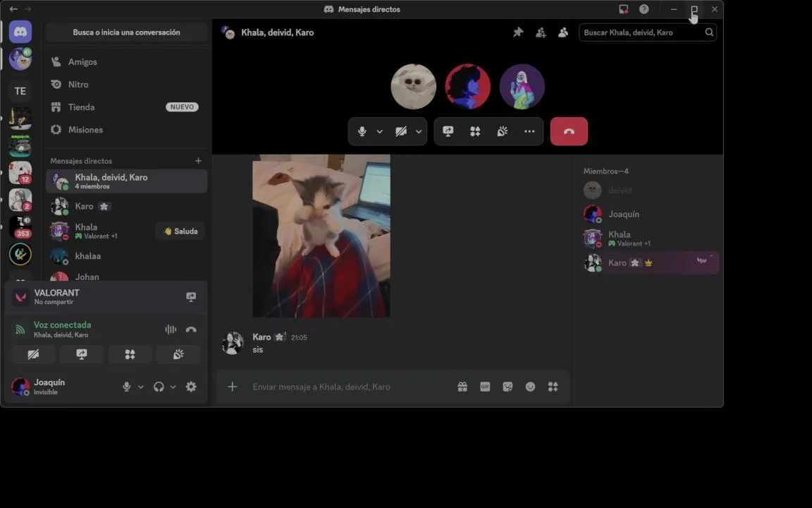Share your screen in call controls
This screenshot has width=812, height=508.
[448, 131]
